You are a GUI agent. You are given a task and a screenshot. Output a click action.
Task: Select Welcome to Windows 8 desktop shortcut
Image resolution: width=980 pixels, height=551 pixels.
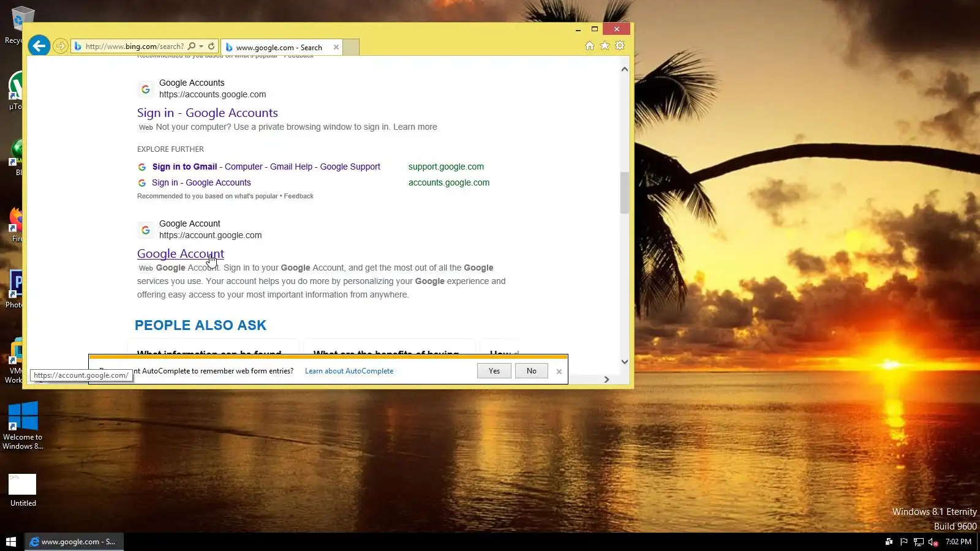[x=23, y=425]
